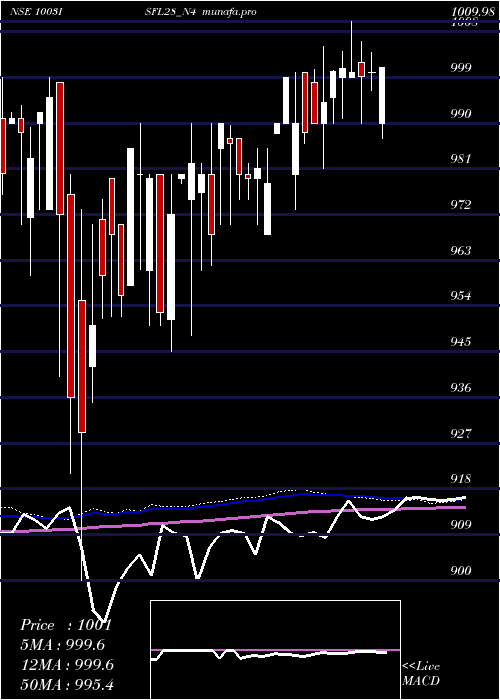This screenshot has width=500, height=700.
Task: Select the 909 price axis label
Action: pyautogui.click(x=461, y=525)
